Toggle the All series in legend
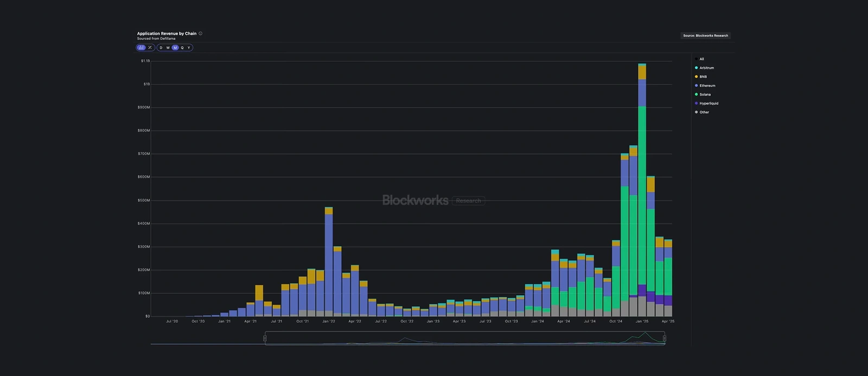868x376 pixels. 701,59
